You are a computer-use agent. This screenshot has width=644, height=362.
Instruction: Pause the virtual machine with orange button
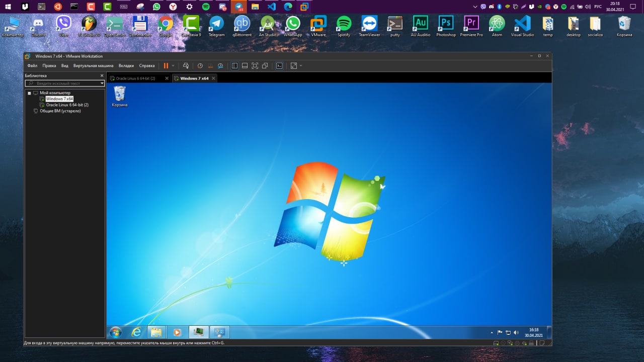pos(166,66)
